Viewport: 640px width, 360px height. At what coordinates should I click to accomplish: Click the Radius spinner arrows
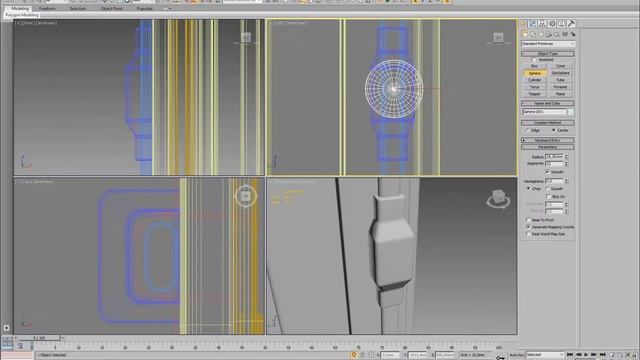point(566,157)
